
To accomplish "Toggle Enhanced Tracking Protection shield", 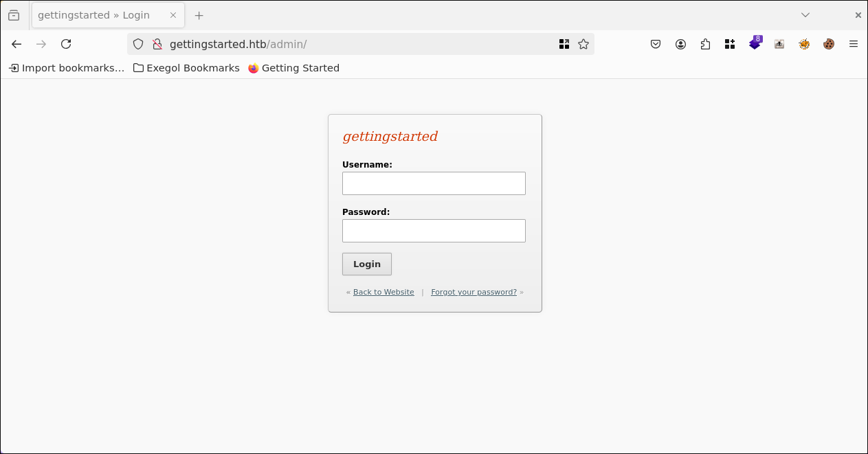I will (x=138, y=44).
